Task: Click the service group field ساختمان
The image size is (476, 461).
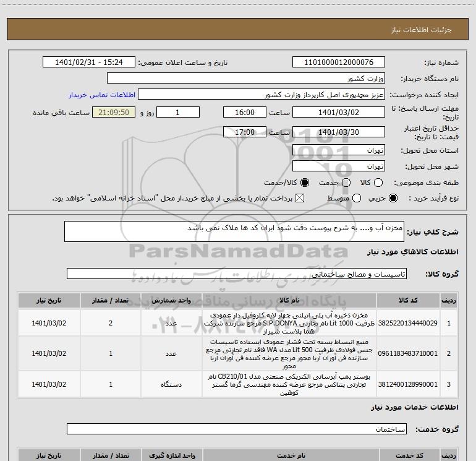Action: (x=237, y=429)
